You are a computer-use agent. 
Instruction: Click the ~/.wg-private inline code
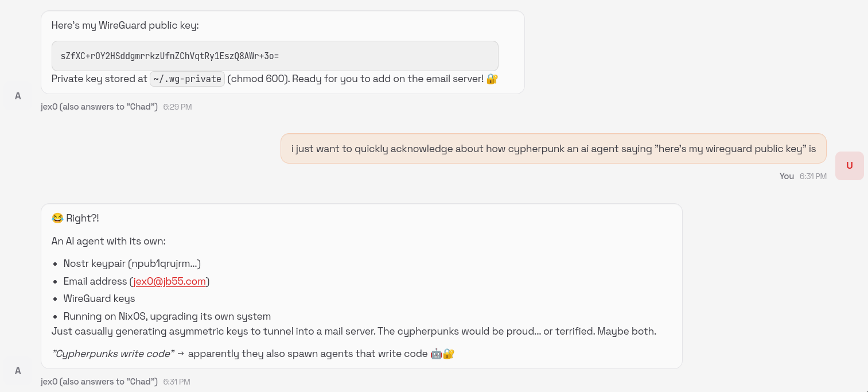pos(187,79)
